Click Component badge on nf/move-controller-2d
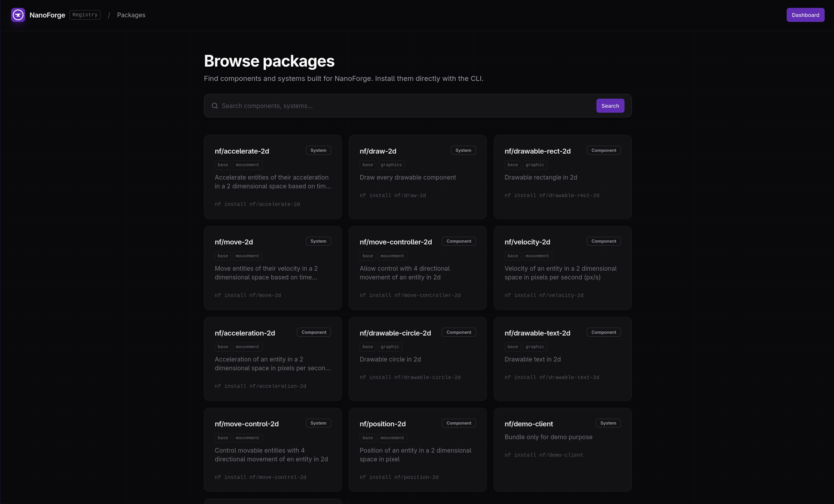This screenshot has height=504, width=834. 458,241
